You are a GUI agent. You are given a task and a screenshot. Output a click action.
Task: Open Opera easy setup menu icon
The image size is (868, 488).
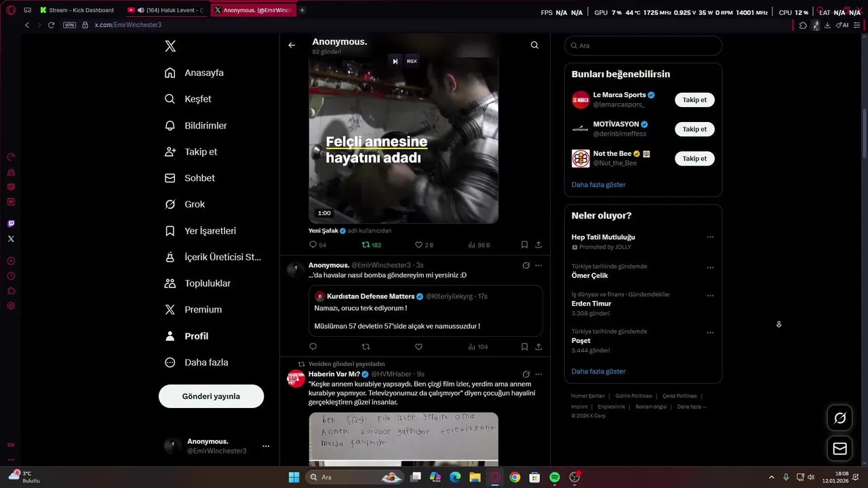[x=856, y=25]
